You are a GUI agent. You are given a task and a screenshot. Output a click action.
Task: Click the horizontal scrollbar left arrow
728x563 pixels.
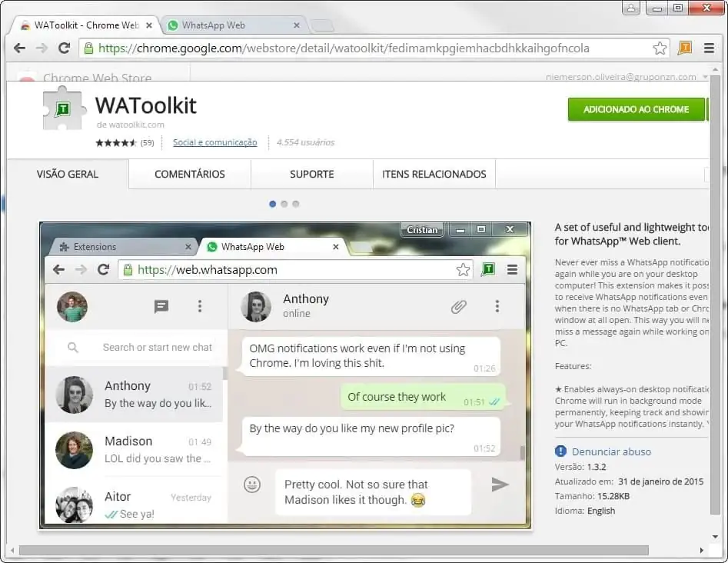tap(12, 551)
